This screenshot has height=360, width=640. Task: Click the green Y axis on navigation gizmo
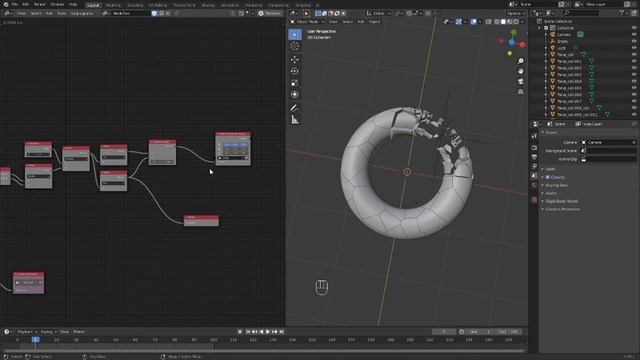(513, 32)
